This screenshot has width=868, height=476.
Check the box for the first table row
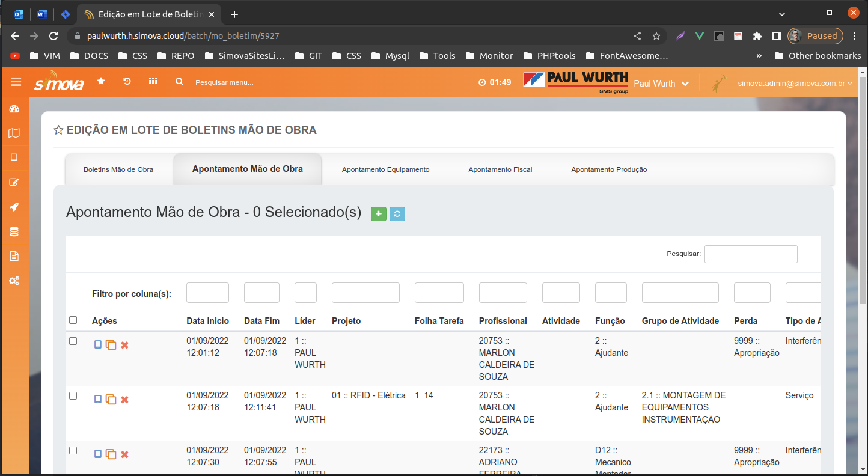pos(73,341)
